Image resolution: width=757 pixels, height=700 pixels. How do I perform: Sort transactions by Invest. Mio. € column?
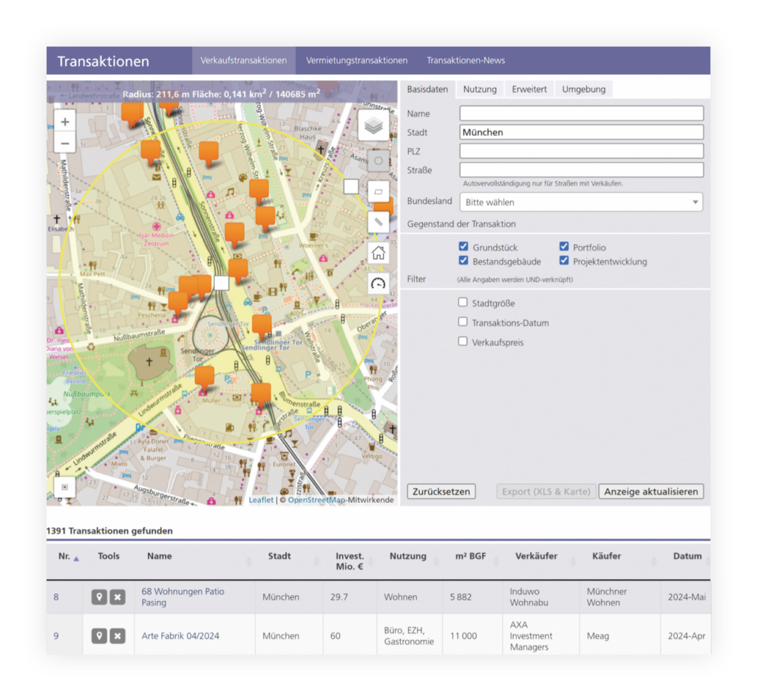point(350,561)
